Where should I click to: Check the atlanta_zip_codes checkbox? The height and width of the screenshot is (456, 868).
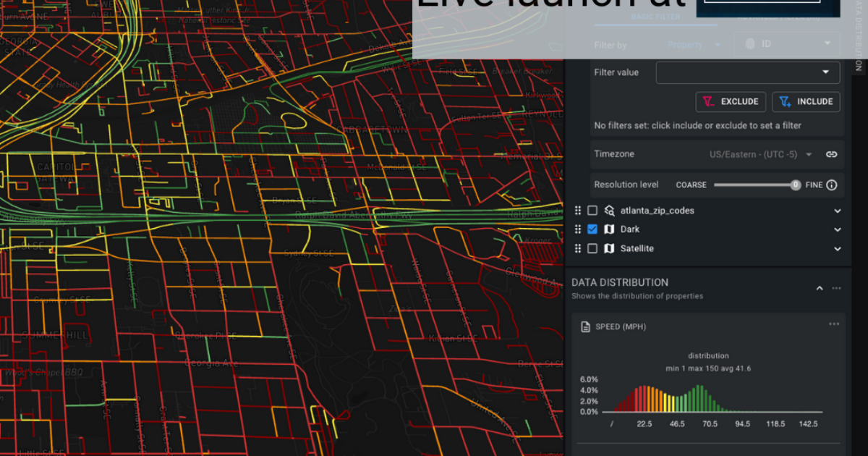tap(592, 210)
